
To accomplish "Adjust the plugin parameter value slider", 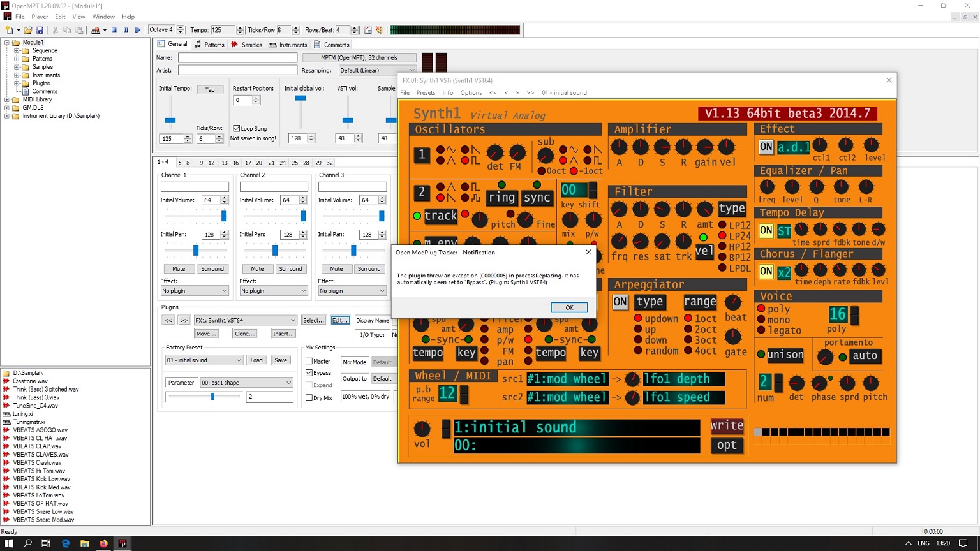I will (x=212, y=397).
